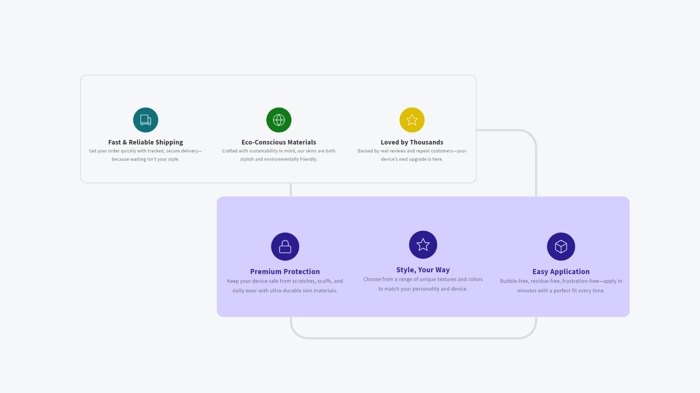
Task: Select the 'Eco-Conscious Materials' heading
Action: point(279,142)
